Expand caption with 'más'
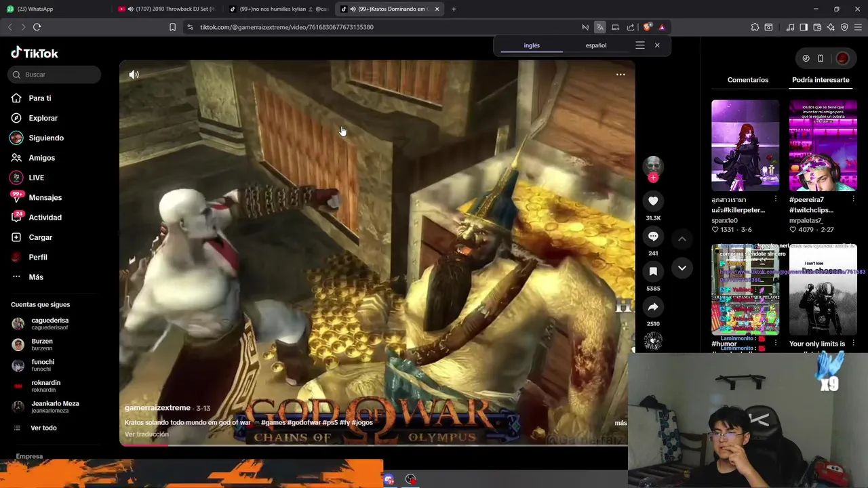The image size is (868, 488). pyautogui.click(x=620, y=423)
